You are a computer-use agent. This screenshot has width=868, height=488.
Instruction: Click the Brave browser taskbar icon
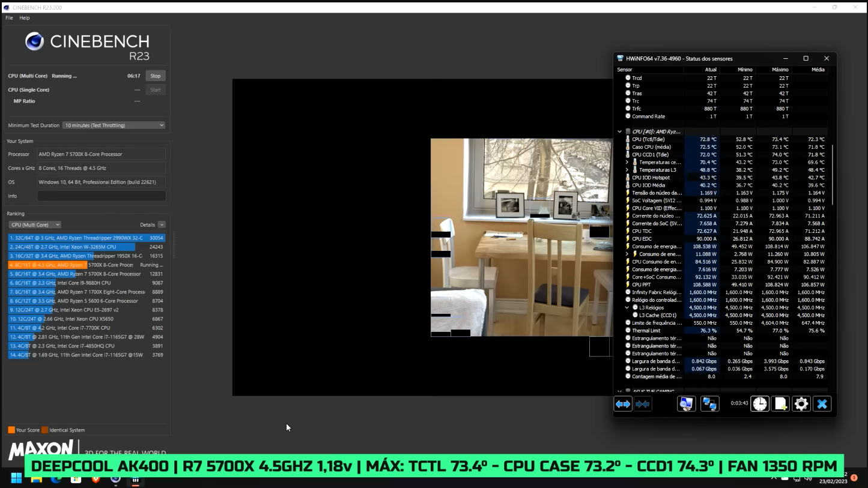click(96, 478)
